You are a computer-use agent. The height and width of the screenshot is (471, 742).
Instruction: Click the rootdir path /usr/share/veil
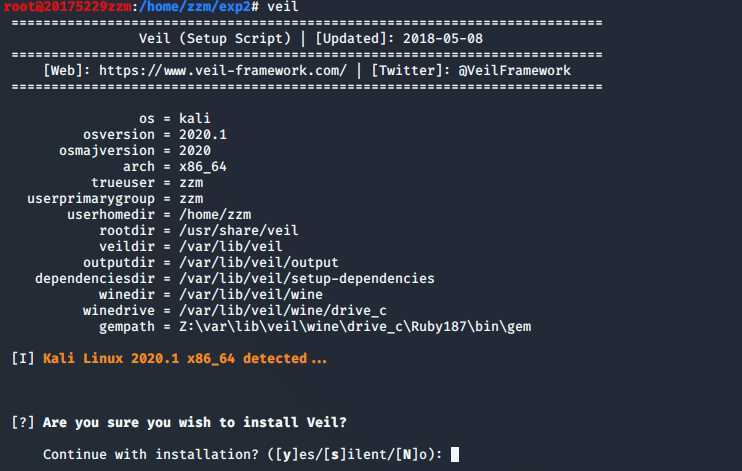click(238, 231)
